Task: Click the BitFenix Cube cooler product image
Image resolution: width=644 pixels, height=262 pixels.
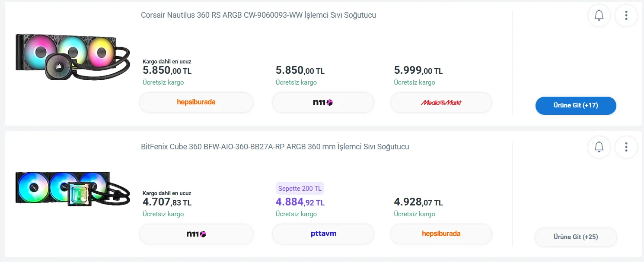Action: click(x=73, y=189)
